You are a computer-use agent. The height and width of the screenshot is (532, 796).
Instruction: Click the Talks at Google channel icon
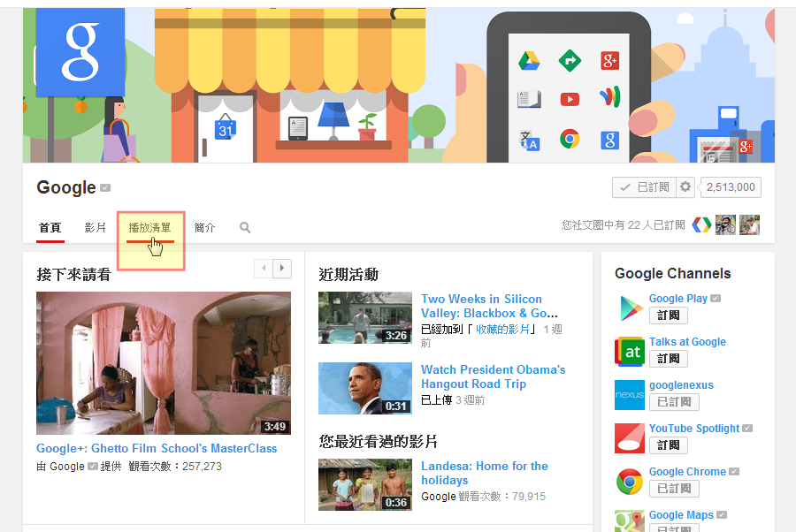coord(630,352)
